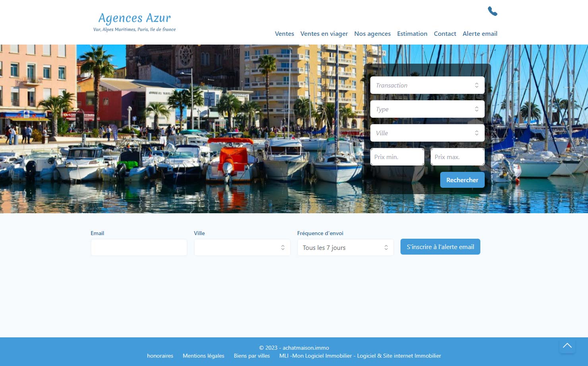The image size is (588, 366).
Task: Focus the Prix min. field
Action: coord(397,157)
